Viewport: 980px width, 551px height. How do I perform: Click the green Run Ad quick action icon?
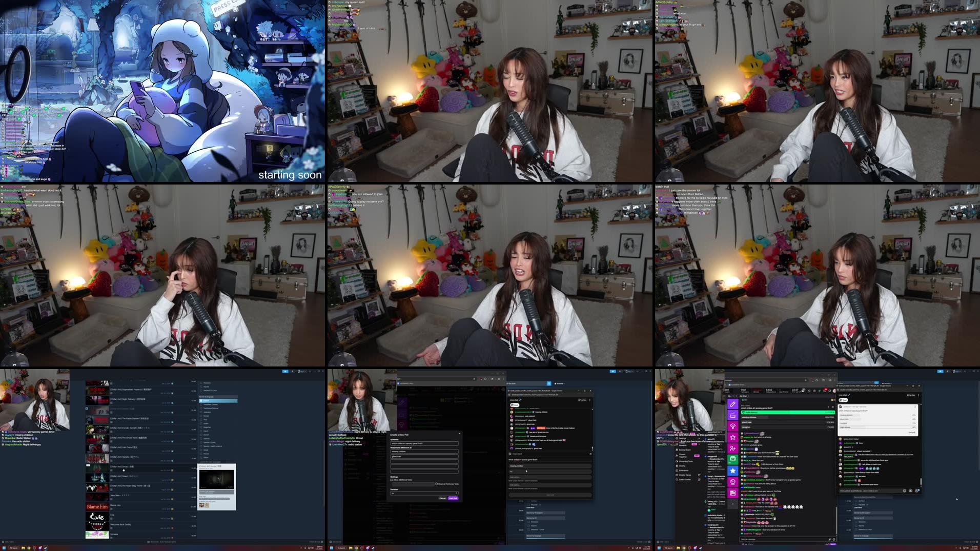click(732, 458)
